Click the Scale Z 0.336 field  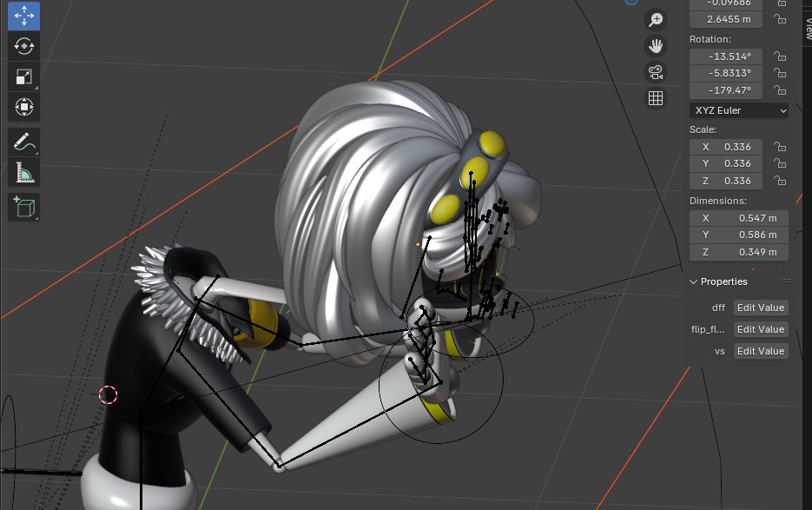[725, 181]
